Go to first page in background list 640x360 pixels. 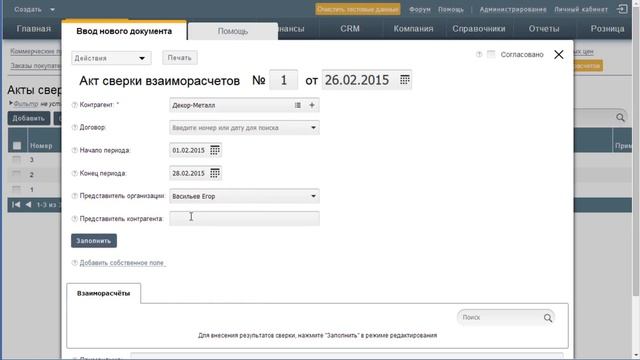pyautogui.click(x=16, y=204)
